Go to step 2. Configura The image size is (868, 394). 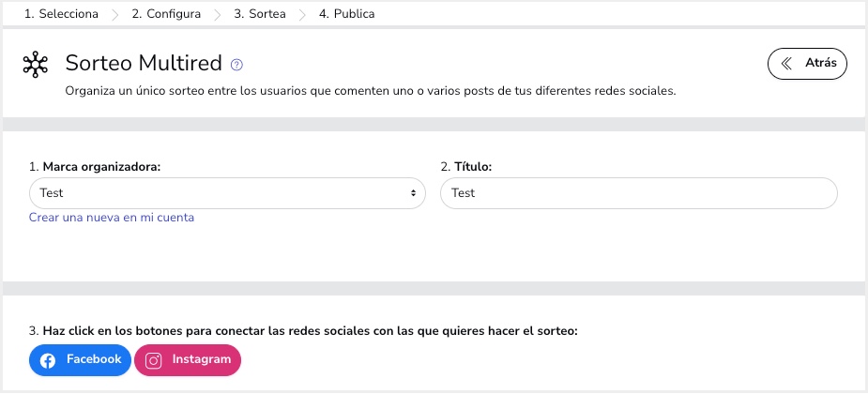click(166, 15)
